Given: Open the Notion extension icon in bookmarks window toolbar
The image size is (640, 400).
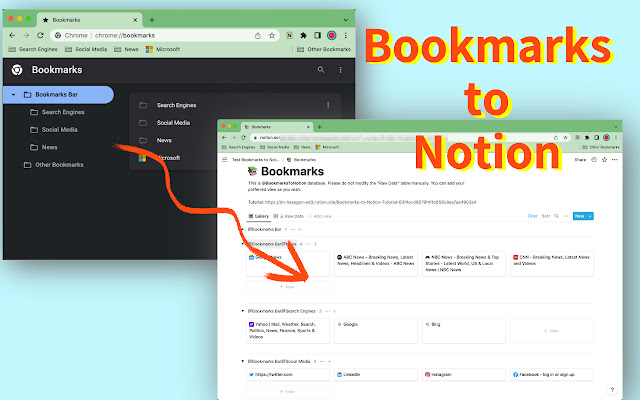Looking at the screenshot, I should coord(289,36).
